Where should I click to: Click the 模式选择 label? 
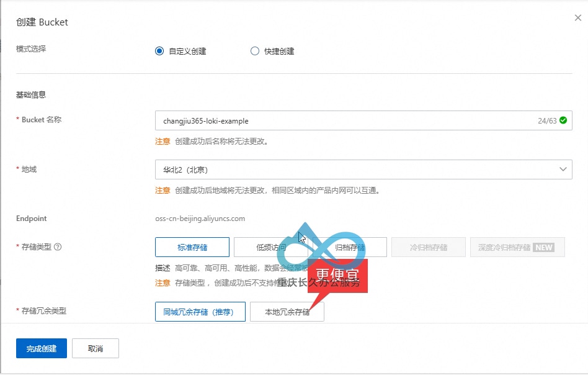(31, 49)
